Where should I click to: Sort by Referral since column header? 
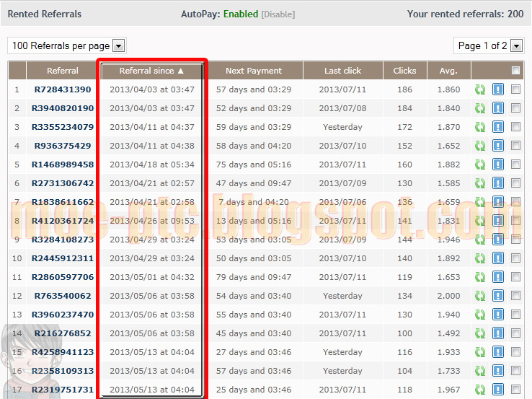151,71
